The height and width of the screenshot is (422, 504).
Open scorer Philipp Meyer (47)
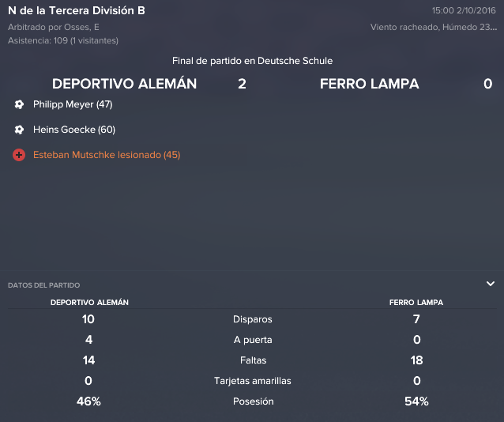pyautogui.click(x=73, y=104)
